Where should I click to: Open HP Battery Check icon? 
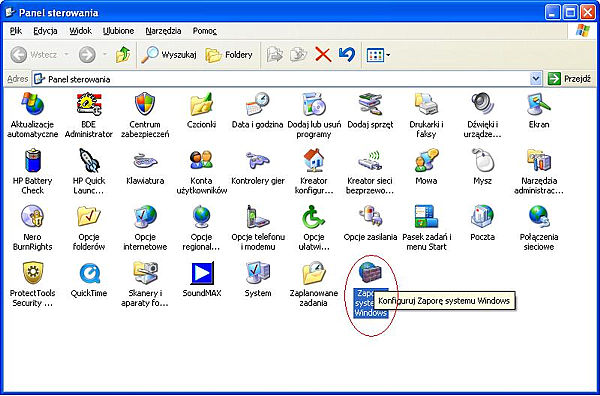tap(33, 160)
